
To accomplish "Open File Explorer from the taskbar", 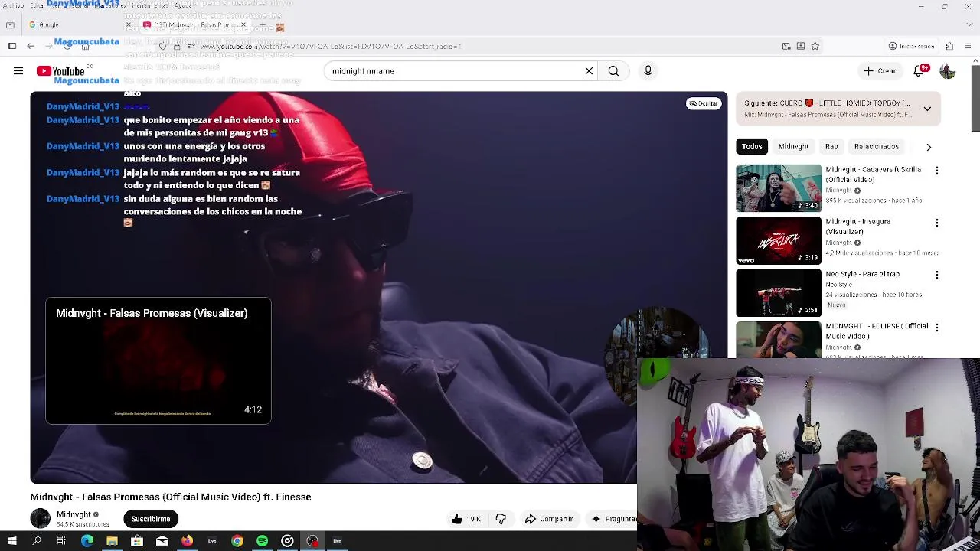I will coord(112,541).
